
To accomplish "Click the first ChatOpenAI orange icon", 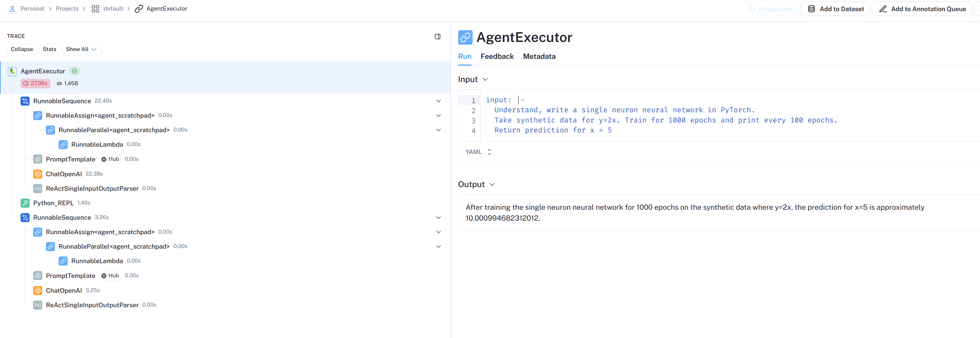I will pos(38,174).
